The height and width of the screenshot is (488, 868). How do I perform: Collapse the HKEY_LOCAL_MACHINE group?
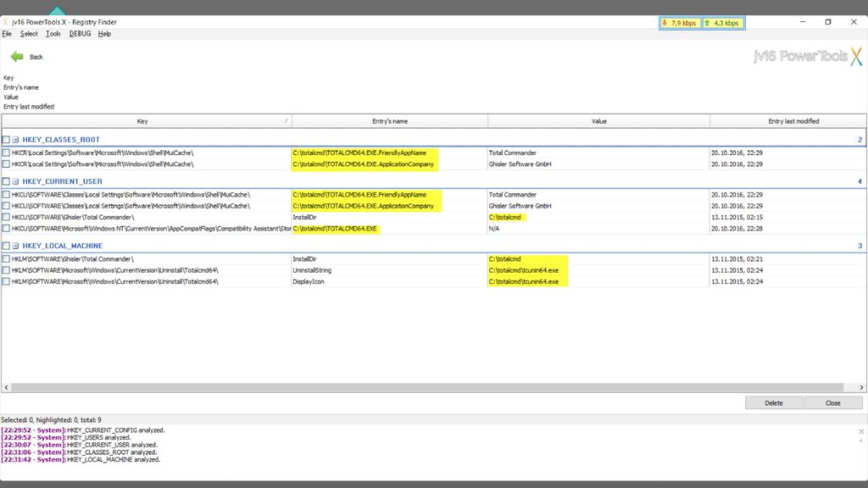(16, 246)
